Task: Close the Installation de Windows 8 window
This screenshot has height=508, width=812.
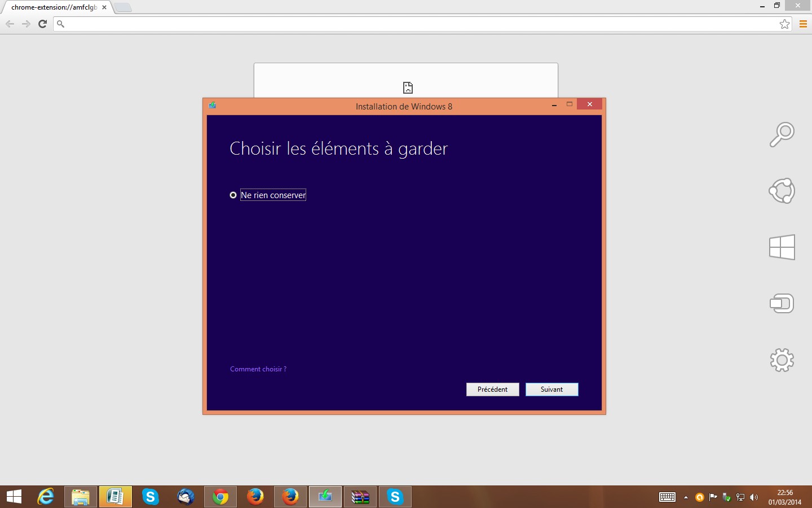Action: (590, 104)
